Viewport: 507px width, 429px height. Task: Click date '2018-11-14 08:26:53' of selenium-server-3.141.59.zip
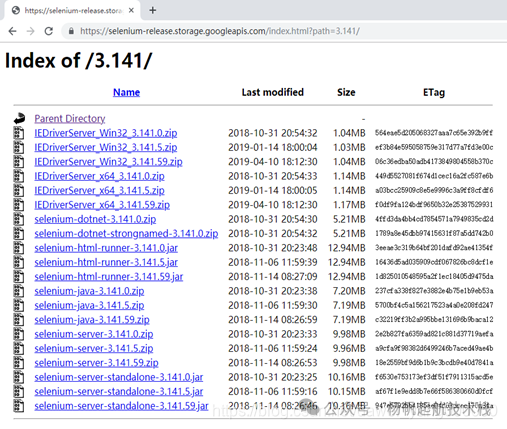273,363
